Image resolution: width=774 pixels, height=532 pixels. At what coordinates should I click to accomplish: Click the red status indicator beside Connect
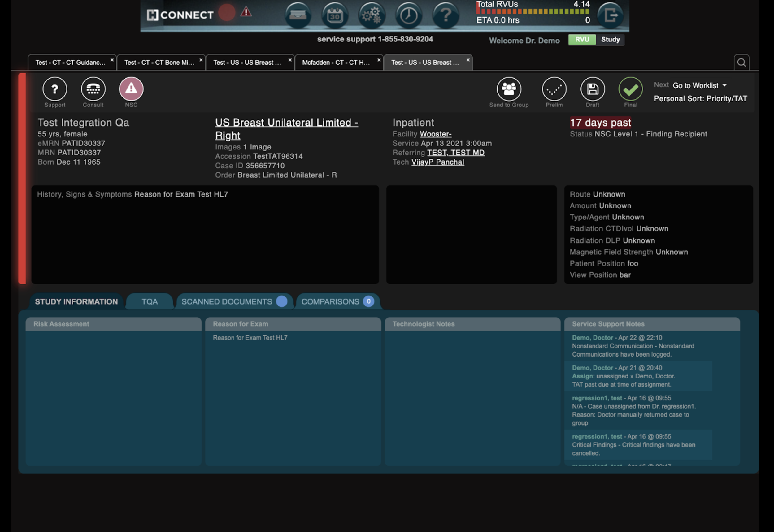pyautogui.click(x=227, y=12)
